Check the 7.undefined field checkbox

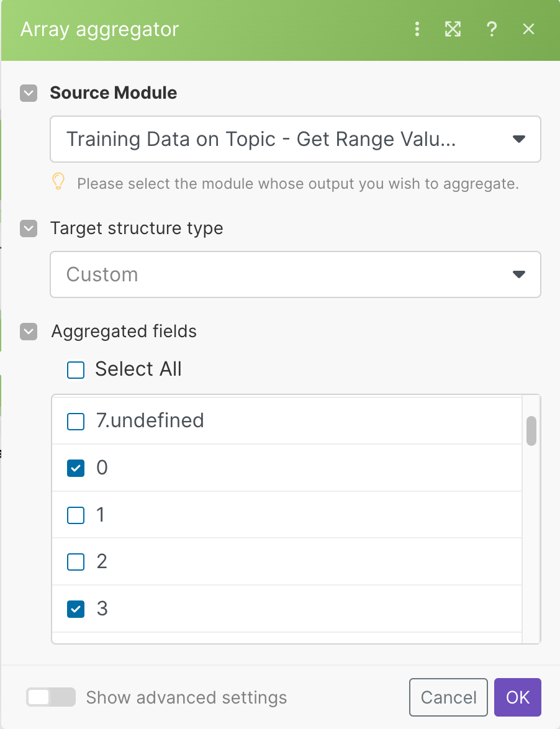coord(76,422)
